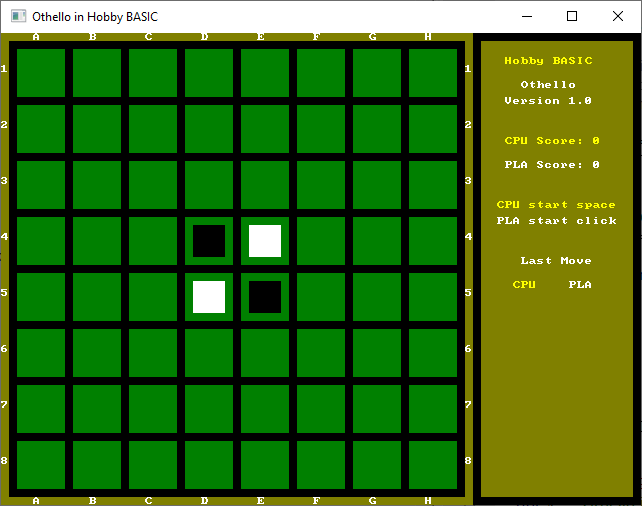Select board square G4
Image resolution: width=642 pixels, height=506 pixels.
pyautogui.click(x=377, y=241)
